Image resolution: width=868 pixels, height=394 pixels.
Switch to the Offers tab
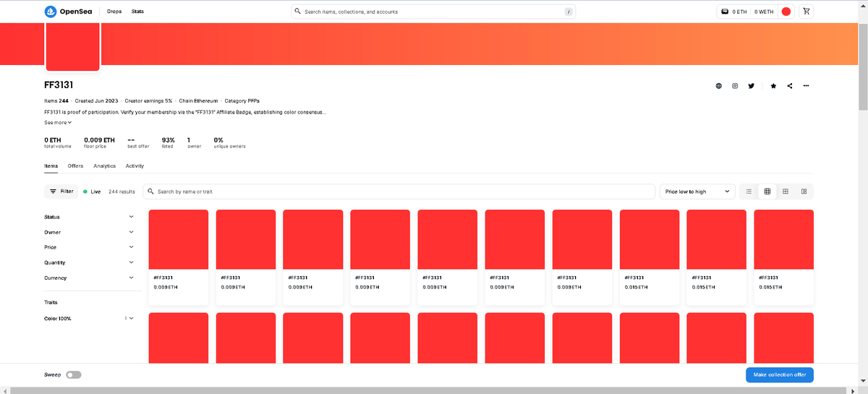76,166
